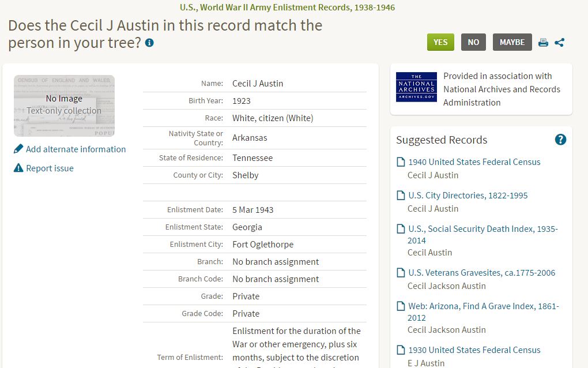
Task: Open U.S. City Directories, 1822-1995 record
Action: pos(468,195)
